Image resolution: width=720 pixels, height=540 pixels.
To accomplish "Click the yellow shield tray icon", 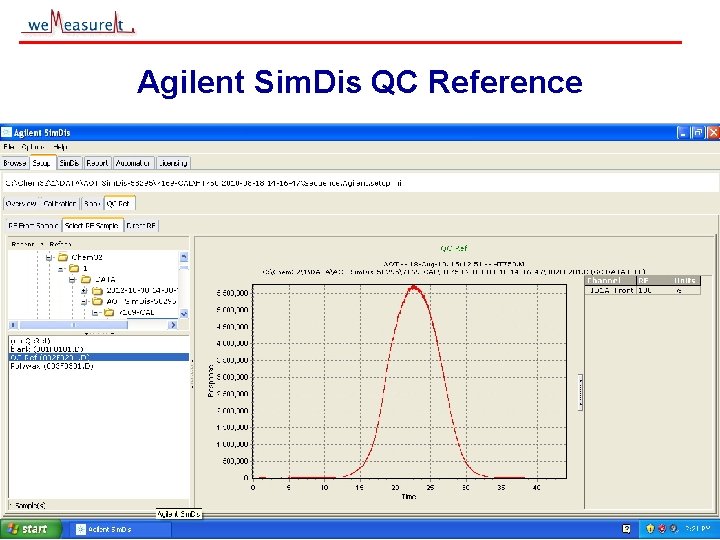I will (650, 529).
